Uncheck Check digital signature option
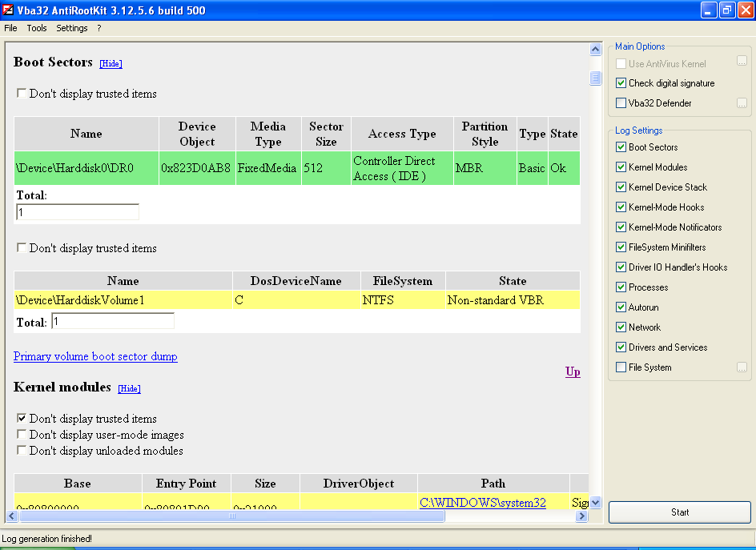This screenshot has height=550, width=756. pyautogui.click(x=621, y=83)
